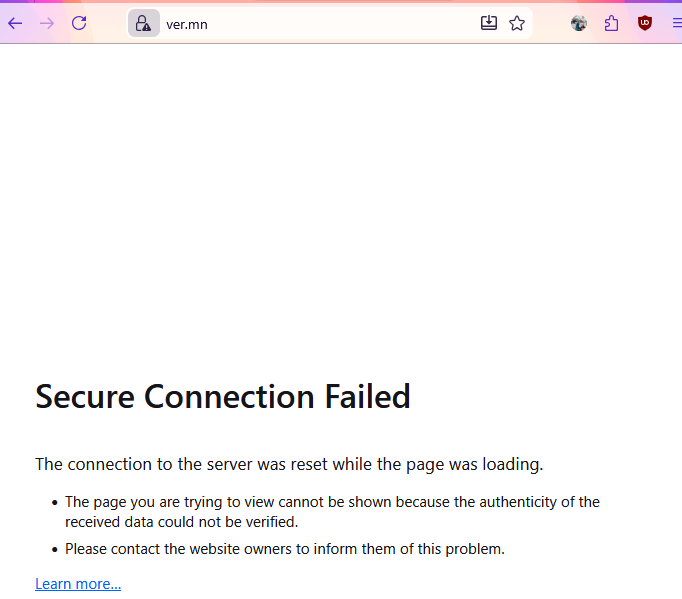Bookmark this page with the star
This screenshot has width=682, height=599.
pos(517,23)
